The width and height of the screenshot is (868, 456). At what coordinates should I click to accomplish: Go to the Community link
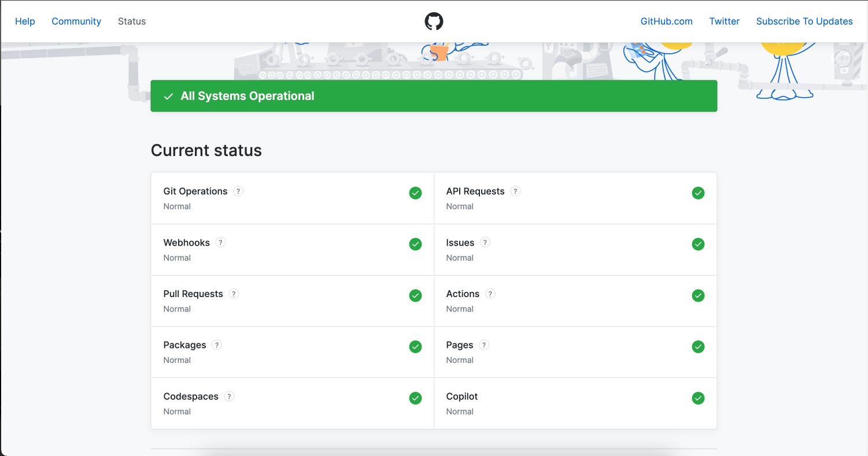(x=76, y=21)
